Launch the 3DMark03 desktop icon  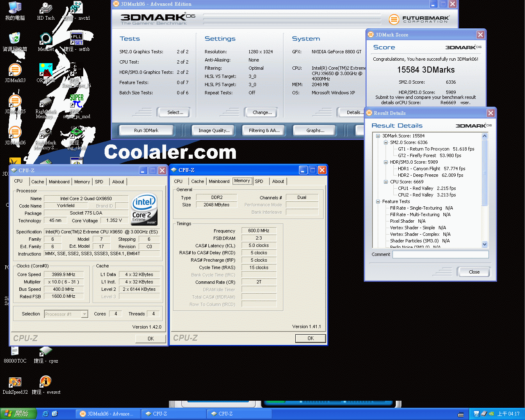point(15,73)
